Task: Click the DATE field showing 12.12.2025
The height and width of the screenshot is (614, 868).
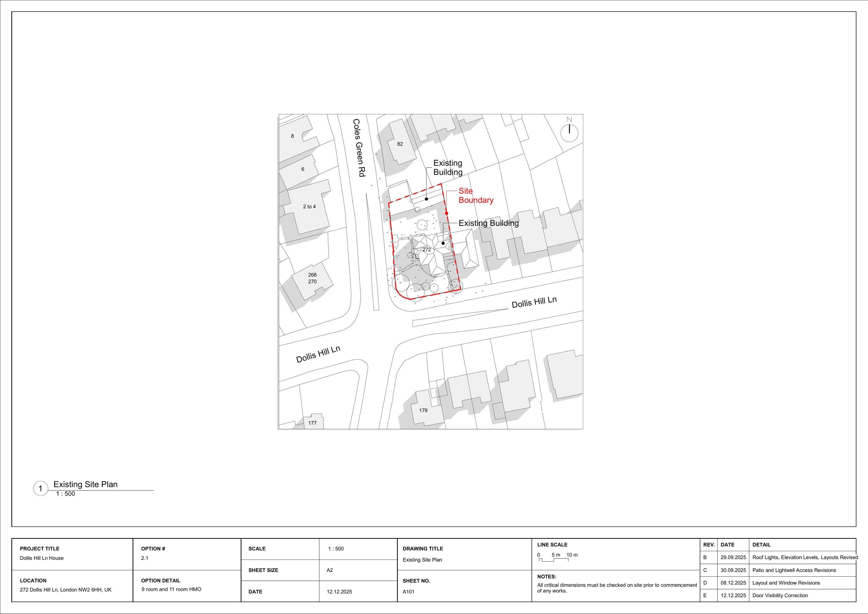Action: tap(340, 591)
